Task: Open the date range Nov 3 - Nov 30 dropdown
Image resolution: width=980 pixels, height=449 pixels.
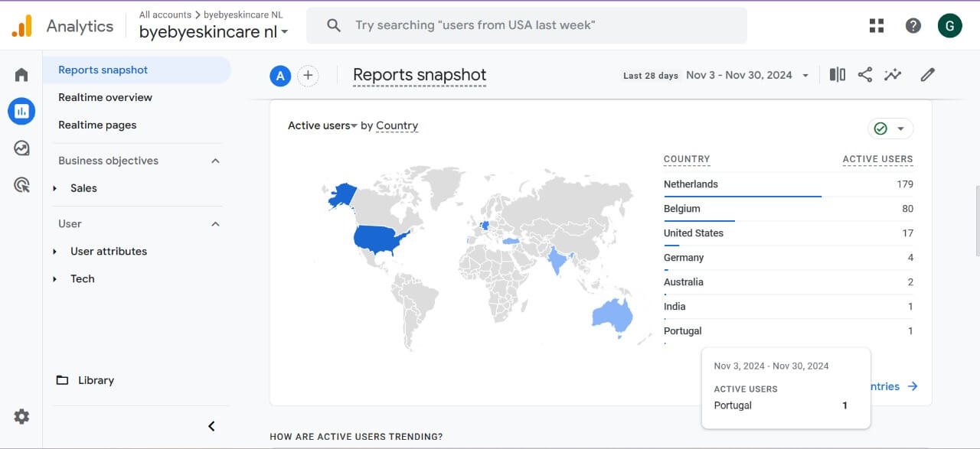Action: [x=747, y=75]
